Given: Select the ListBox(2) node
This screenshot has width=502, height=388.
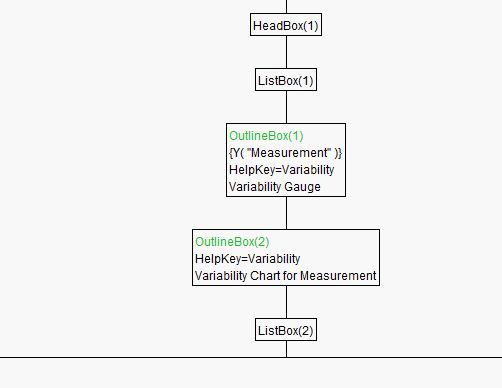Looking at the screenshot, I should pos(286,330).
